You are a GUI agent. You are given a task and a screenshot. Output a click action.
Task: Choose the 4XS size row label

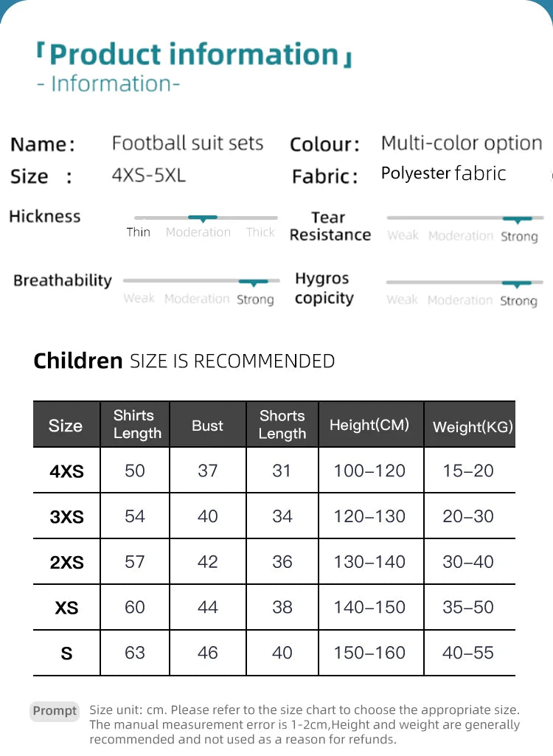coord(66,471)
